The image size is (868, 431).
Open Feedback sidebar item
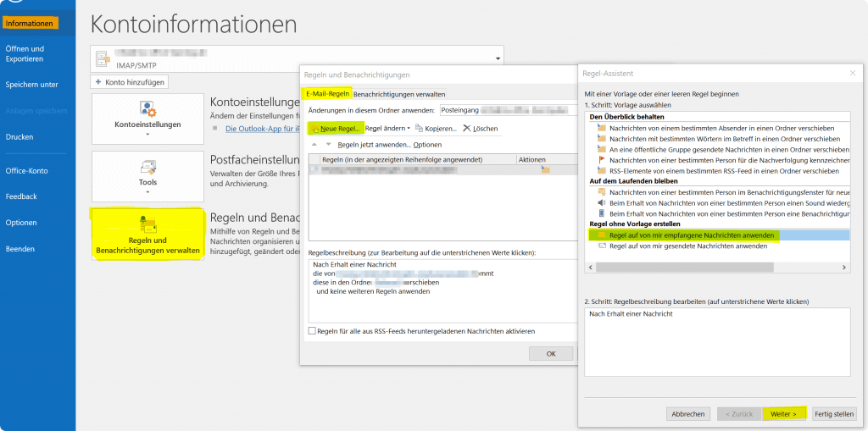pos(21,196)
